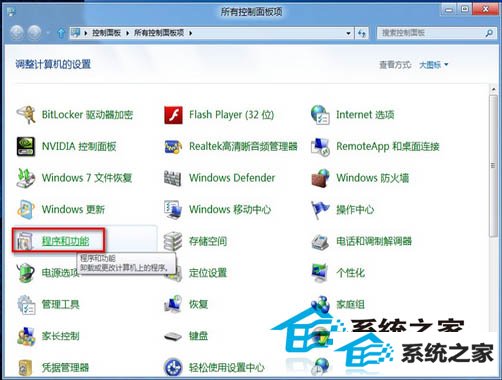Image resolution: width=502 pixels, height=380 pixels.
Task: Open 家长控制 icon
Action: click(x=26, y=336)
